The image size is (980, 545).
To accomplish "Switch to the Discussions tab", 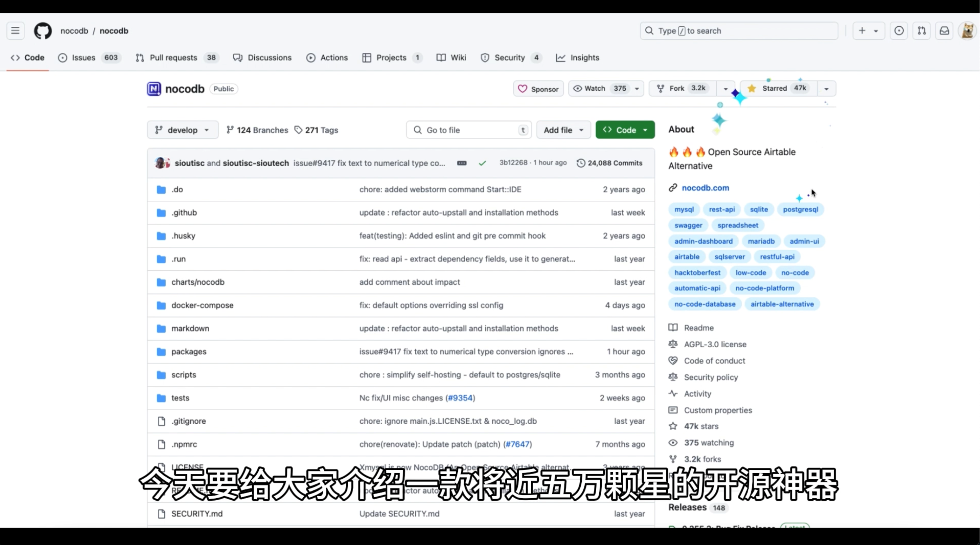I will point(263,57).
